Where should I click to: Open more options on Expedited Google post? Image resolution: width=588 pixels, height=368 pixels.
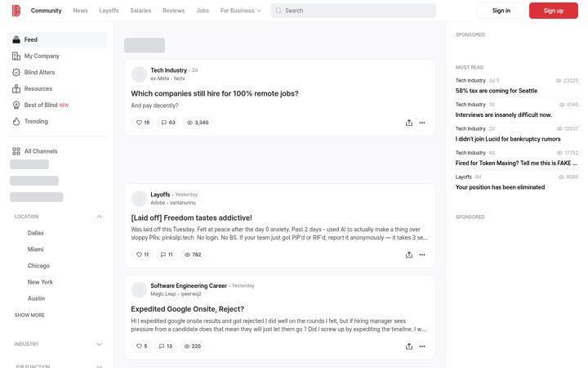click(422, 346)
